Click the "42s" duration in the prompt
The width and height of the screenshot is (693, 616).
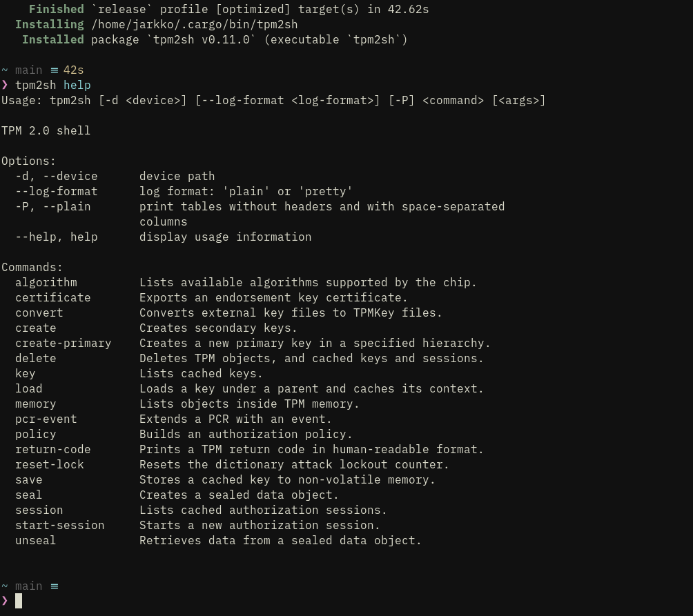tap(73, 70)
